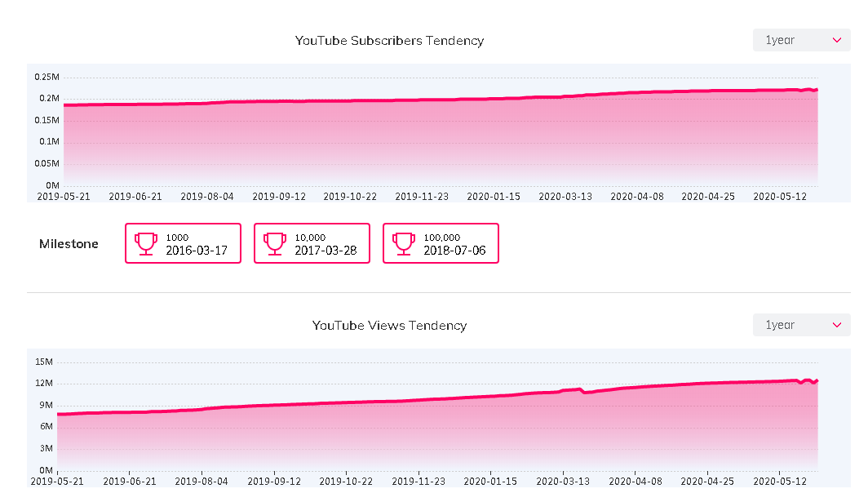Open the Views Tendency 1year dropdown
Image resolution: width=868 pixels, height=502 pixels.
(x=801, y=325)
